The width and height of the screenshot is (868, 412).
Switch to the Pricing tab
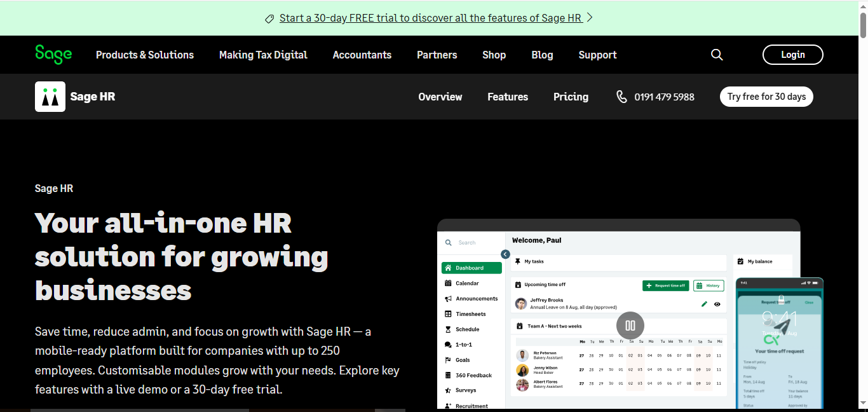click(571, 97)
